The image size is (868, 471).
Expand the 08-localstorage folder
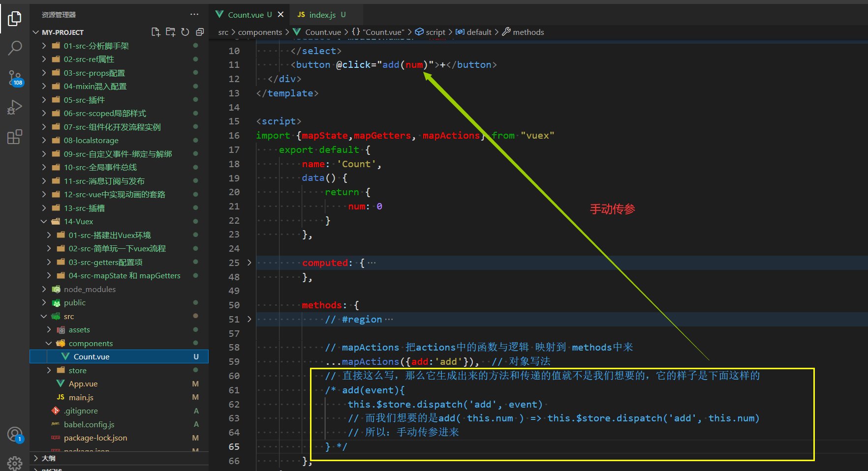(x=119, y=140)
